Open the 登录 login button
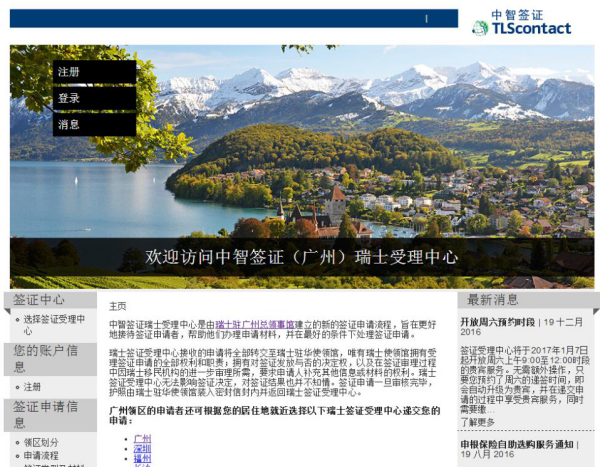The image size is (600, 467). click(95, 98)
